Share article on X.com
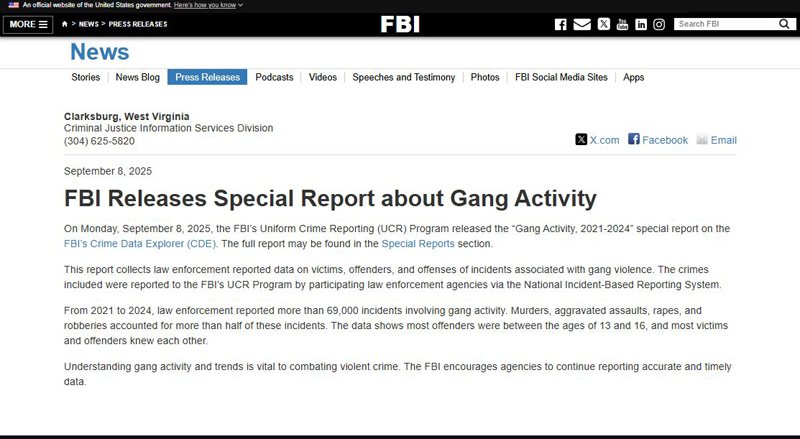 (x=597, y=140)
